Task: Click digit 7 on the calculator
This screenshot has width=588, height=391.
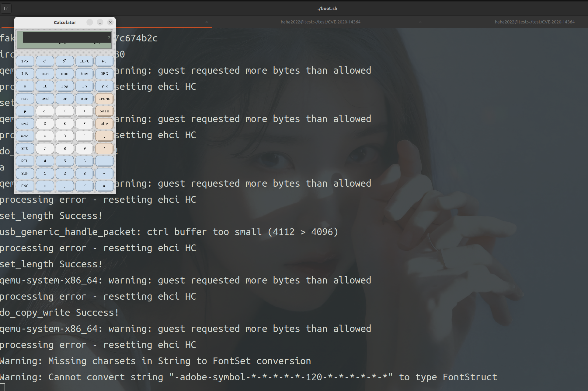Action: click(x=45, y=149)
